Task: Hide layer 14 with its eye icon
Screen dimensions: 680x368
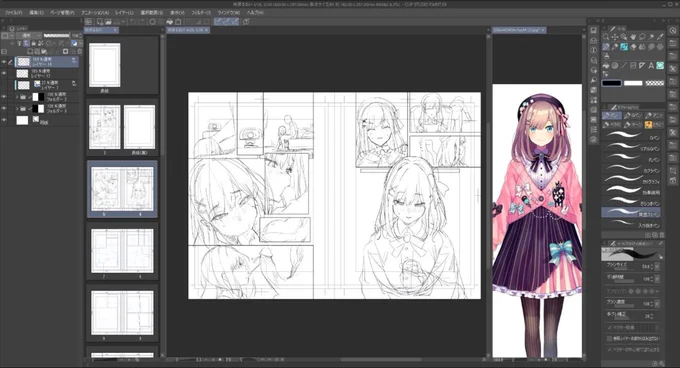Action: tap(4, 62)
